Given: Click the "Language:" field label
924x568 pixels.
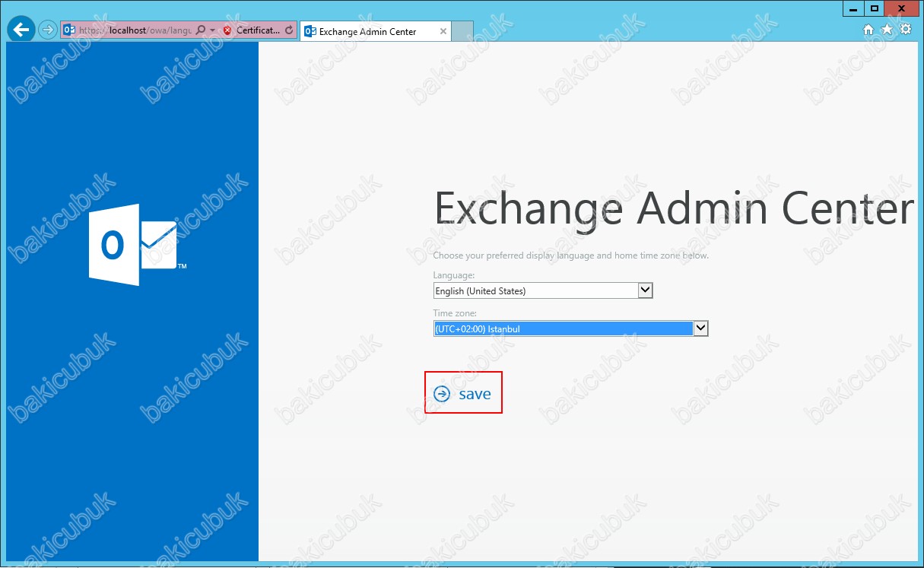Looking at the screenshot, I should 454,275.
